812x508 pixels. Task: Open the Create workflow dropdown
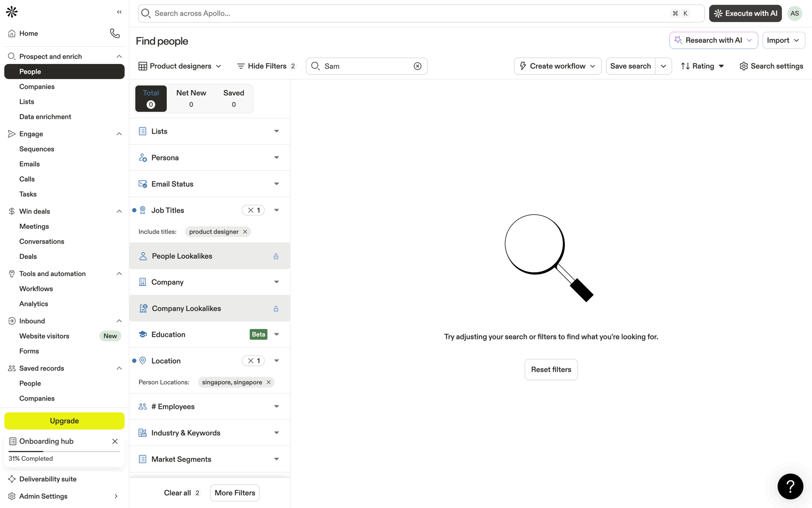coord(557,66)
